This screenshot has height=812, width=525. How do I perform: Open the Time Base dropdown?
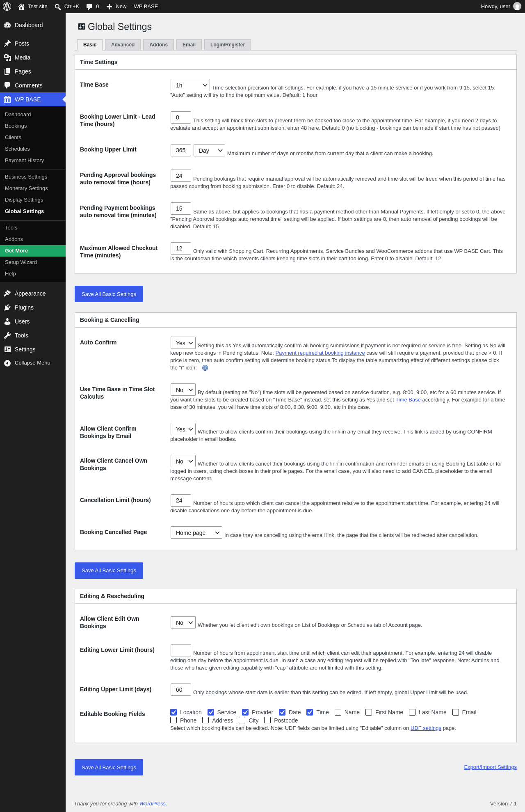coord(190,85)
